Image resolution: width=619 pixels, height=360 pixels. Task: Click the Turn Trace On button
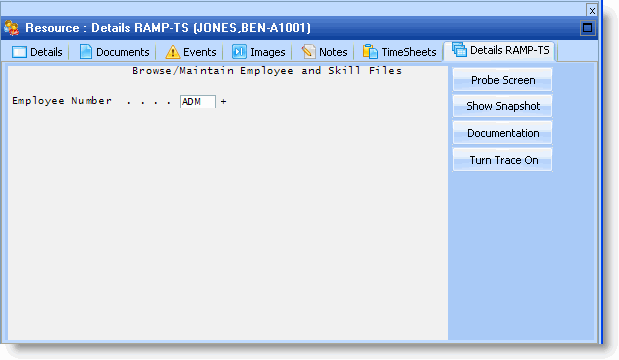coord(503,160)
